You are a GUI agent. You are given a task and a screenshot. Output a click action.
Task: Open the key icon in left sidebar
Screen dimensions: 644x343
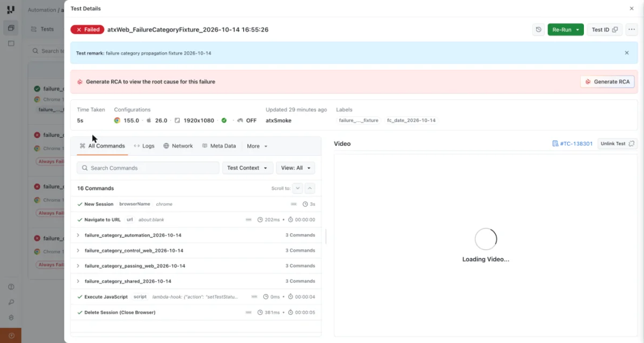pyautogui.click(x=11, y=302)
